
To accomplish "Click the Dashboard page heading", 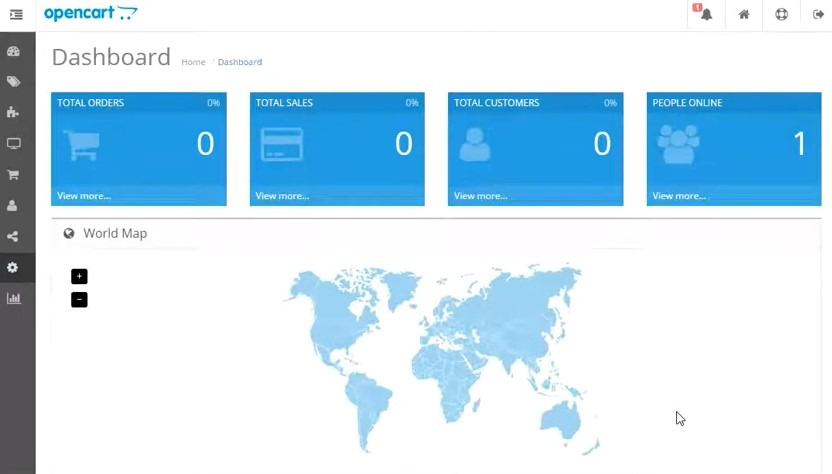I will (111, 57).
